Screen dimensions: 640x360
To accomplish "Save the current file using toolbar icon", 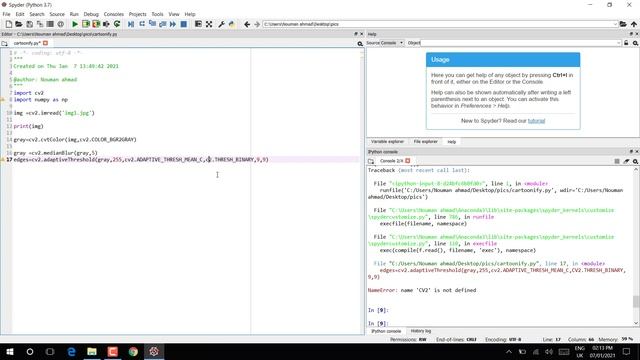I will (x=29, y=24).
